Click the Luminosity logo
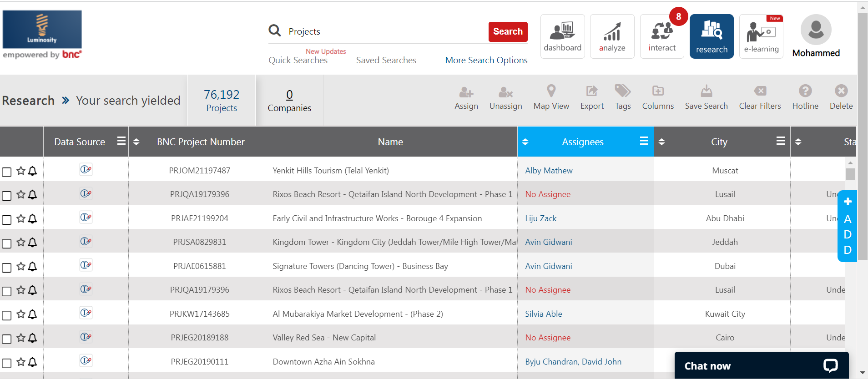The image size is (868, 380). (x=42, y=30)
